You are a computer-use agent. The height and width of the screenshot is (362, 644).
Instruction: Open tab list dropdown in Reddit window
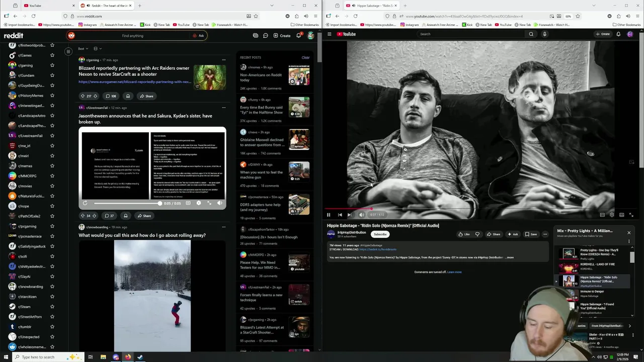(272, 6)
